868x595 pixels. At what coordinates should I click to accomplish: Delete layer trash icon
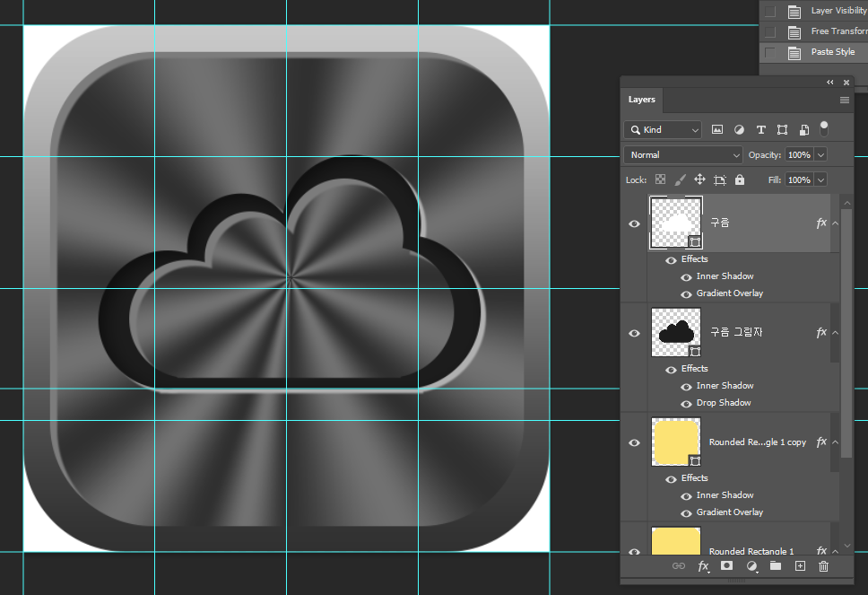click(x=824, y=565)
